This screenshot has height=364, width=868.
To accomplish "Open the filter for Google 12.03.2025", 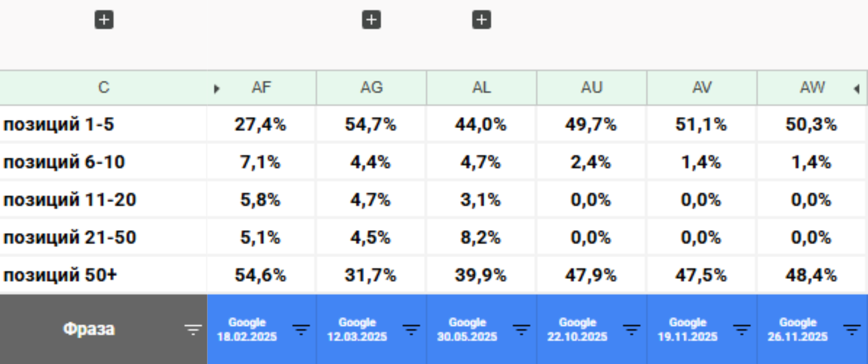I will 411,330.
